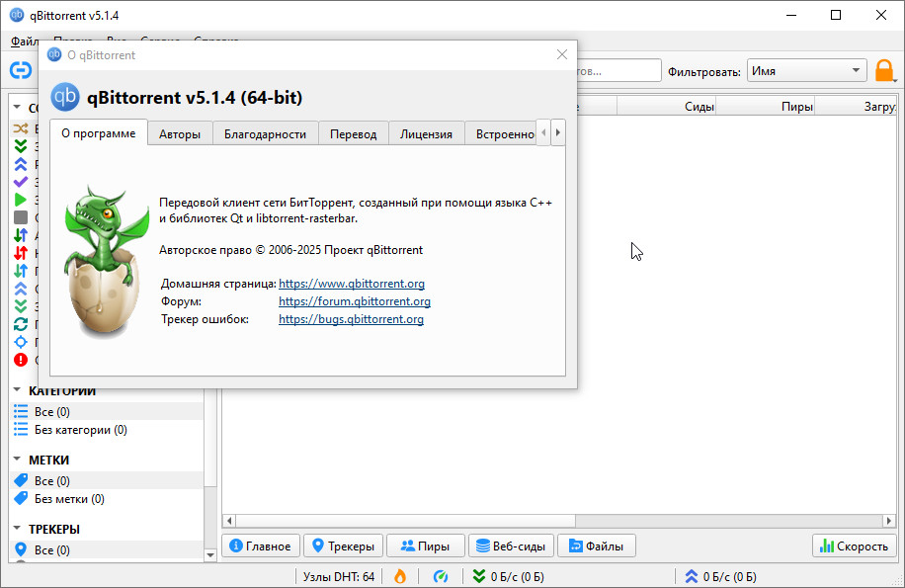
Task: Click the flame connection status icon
Action: pos(400,576)
